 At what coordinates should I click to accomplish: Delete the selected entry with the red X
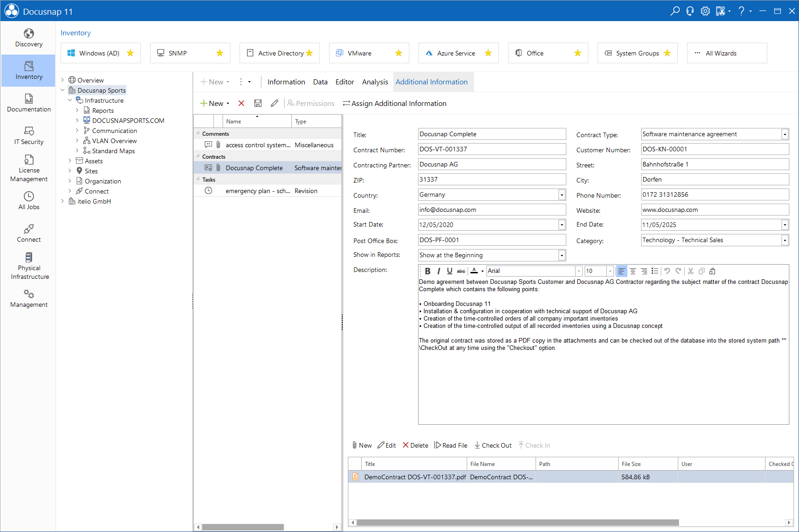[x=241, y=103]
